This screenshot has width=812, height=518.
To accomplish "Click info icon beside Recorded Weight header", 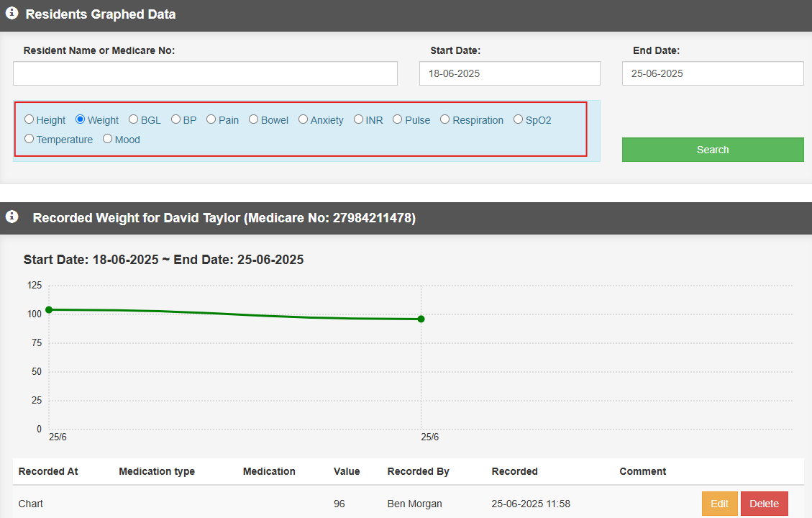I will pos(12,217).
